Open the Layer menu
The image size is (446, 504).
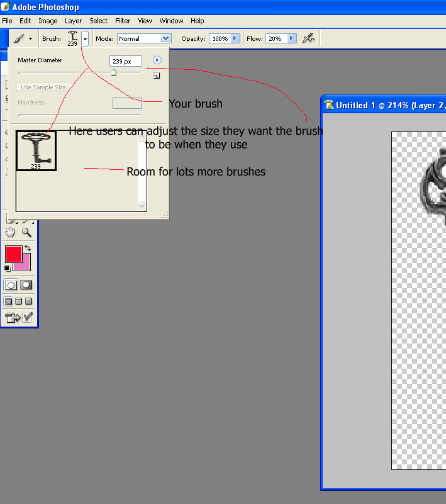click(73, 21)
